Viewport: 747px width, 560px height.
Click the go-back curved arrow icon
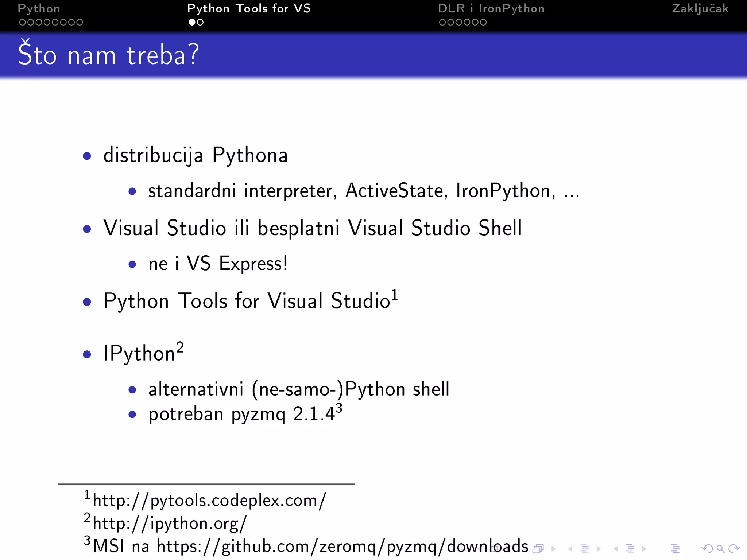[707, 548]
